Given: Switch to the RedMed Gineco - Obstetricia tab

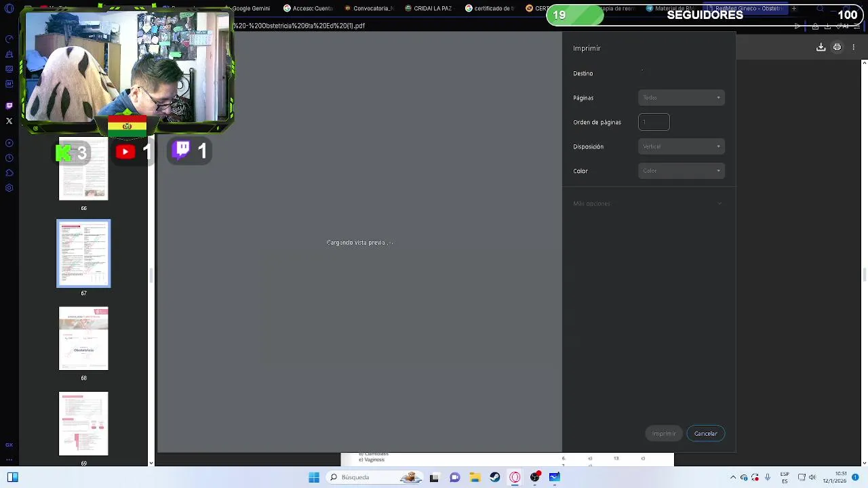Looking at the screenshot, I should point(746,8).
